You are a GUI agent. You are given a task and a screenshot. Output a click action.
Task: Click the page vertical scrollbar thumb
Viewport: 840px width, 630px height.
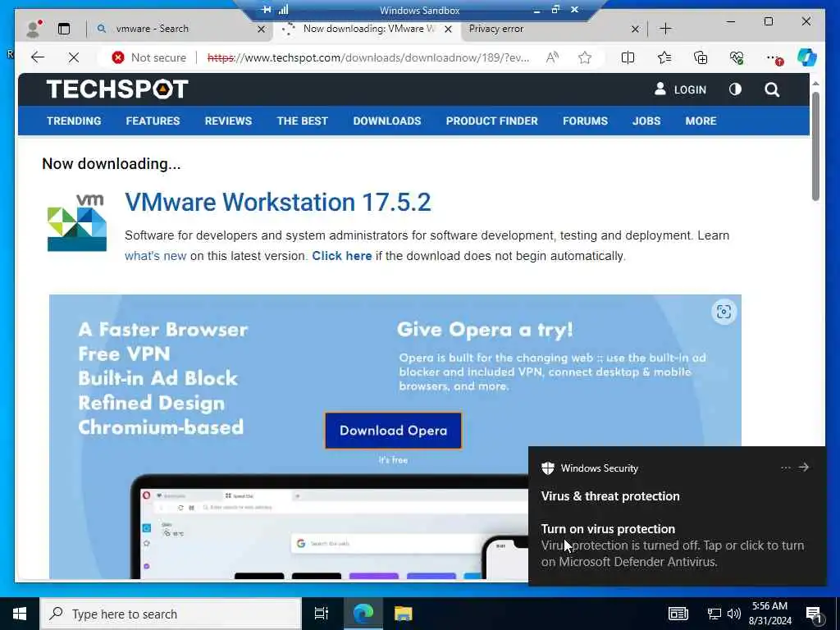(x=815, y=146)
